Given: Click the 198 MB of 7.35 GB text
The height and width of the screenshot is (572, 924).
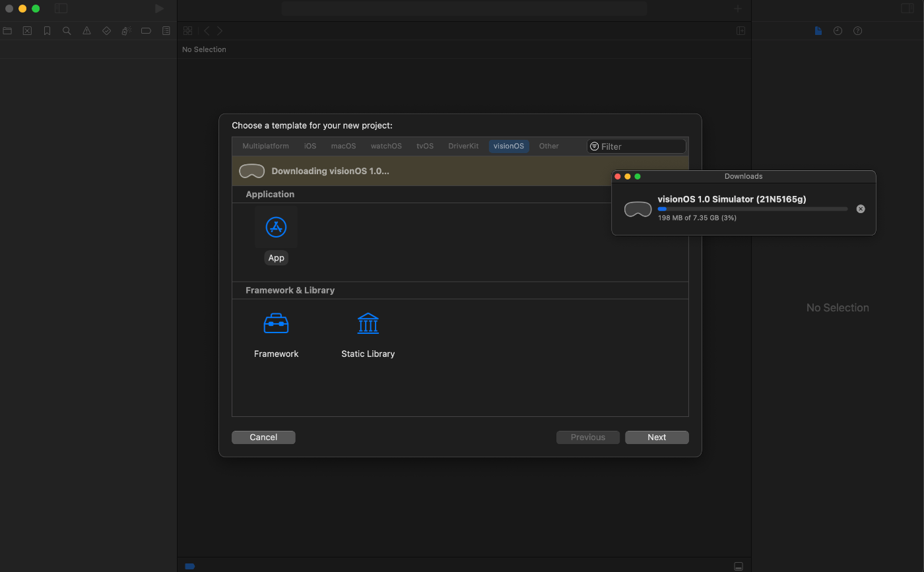Looking at the screenshot, I should [x=697, y=218].
